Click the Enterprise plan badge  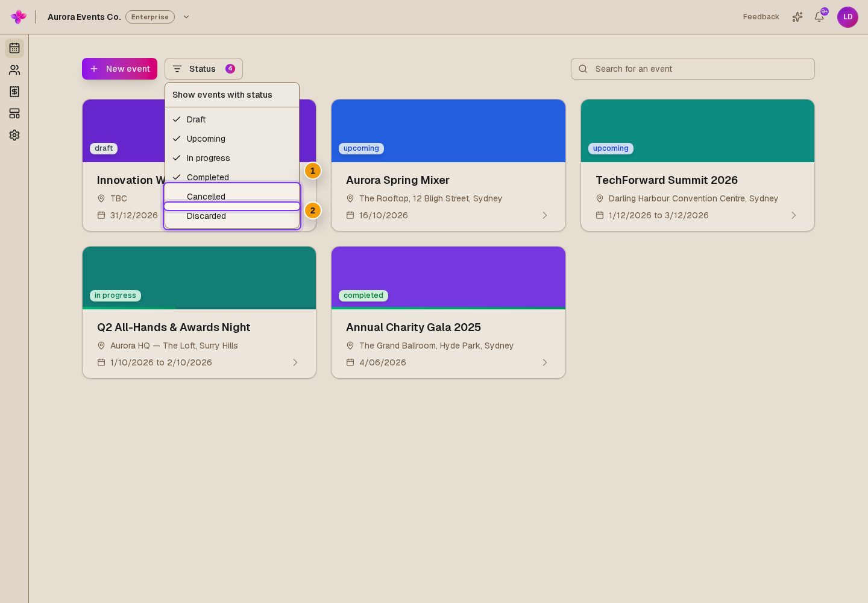(x=150, y=17)
